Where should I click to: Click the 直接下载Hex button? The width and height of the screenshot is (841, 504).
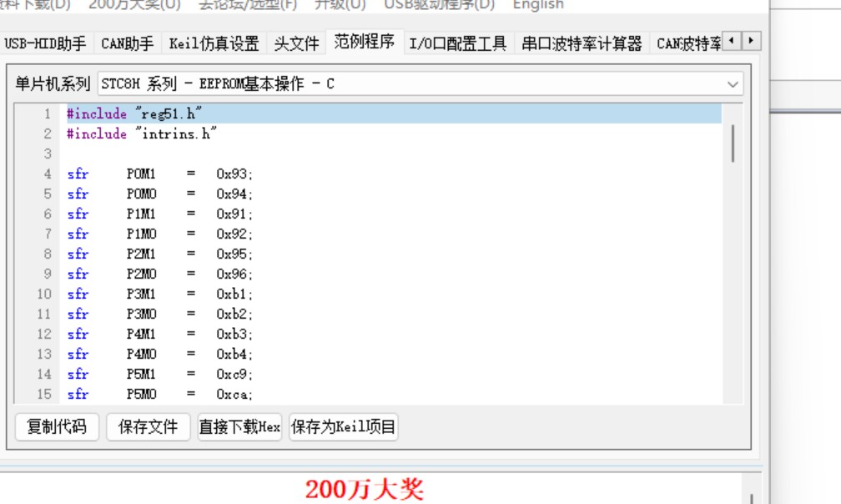pyautogui.click(x=239, y=426)
